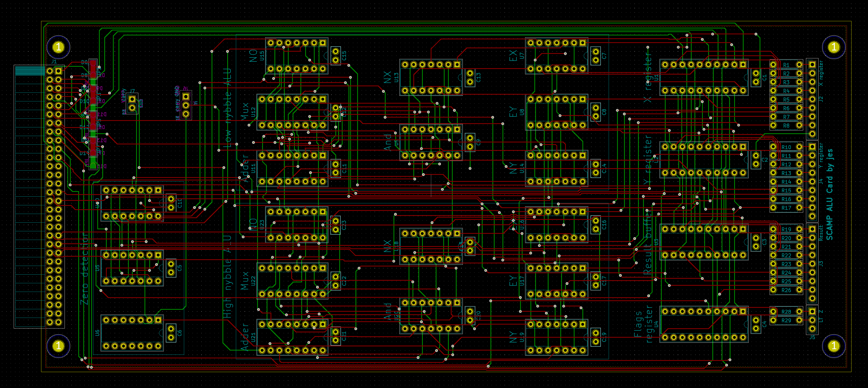Select capacitor C19 near the bottom NY chip
This screenshot has height=388, width=868.
(596, 337)
